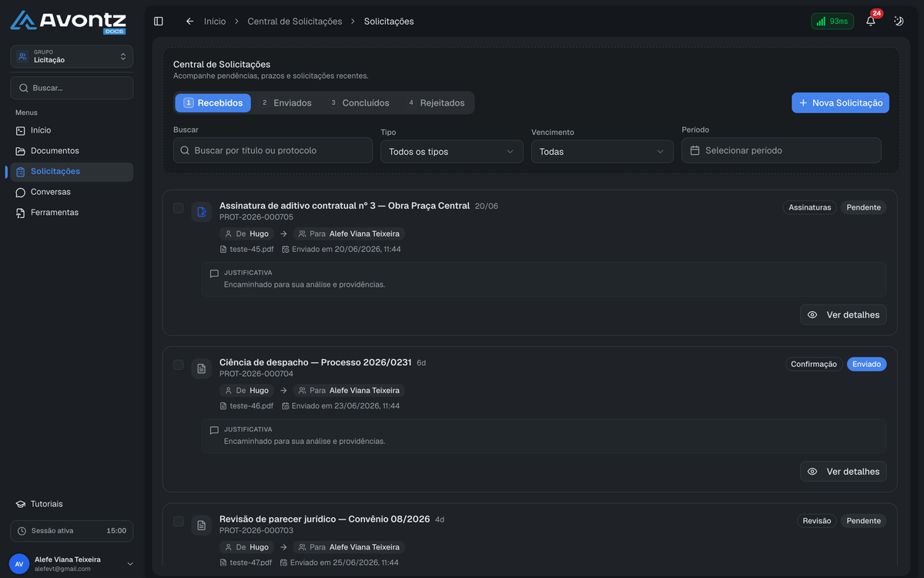Image resolution: width=924 pixels, height=578 pixels.
Task: Click the Confirmação tag badge
Action: [814, 364]
